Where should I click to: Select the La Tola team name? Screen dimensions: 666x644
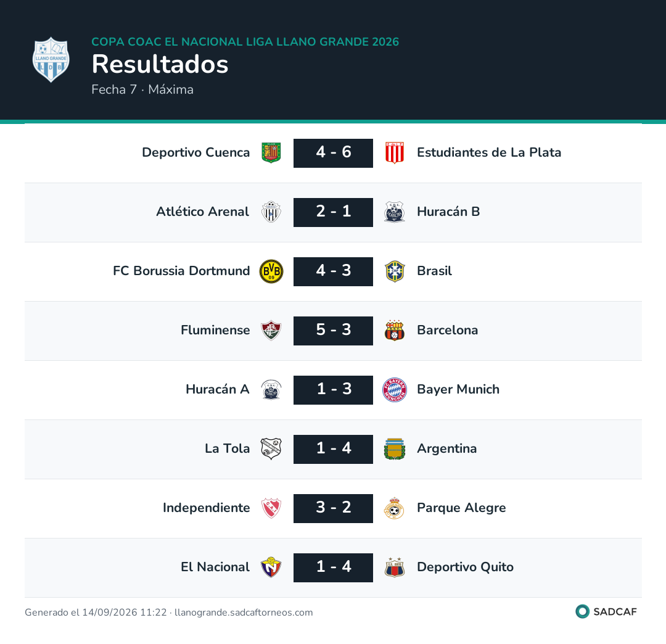pyautogui.click(x=227, y=448)
